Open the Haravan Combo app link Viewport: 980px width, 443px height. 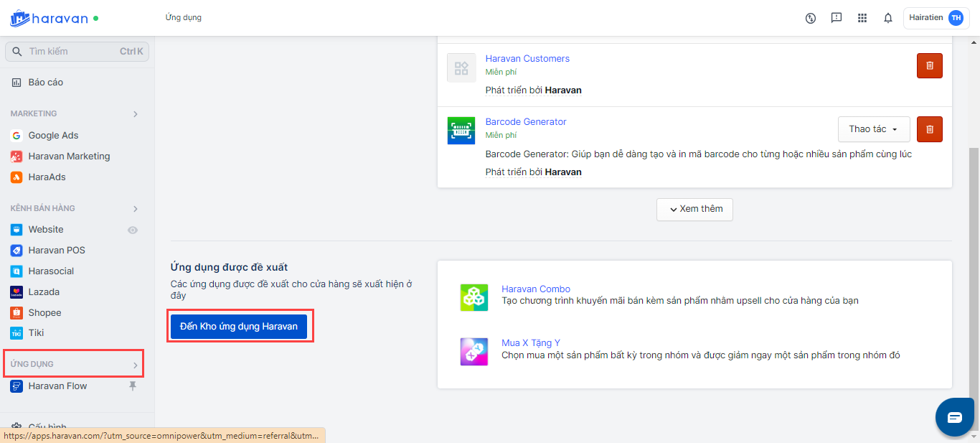[536, 289]
